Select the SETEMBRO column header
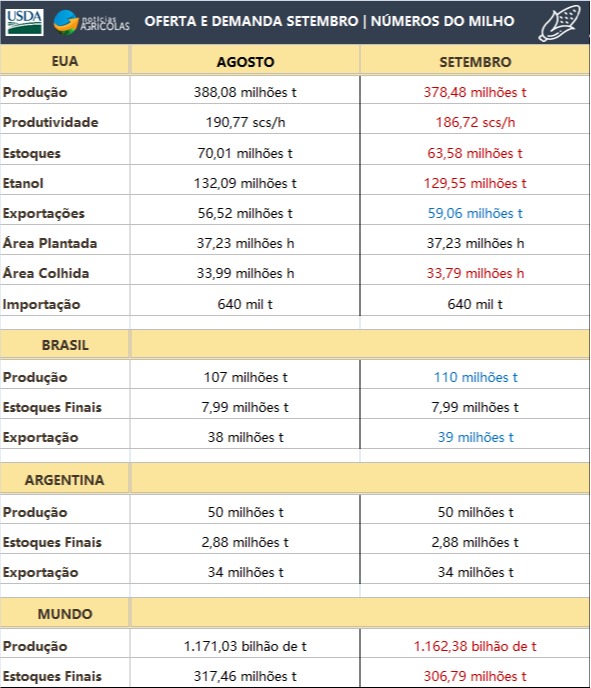 click(475, 62)
